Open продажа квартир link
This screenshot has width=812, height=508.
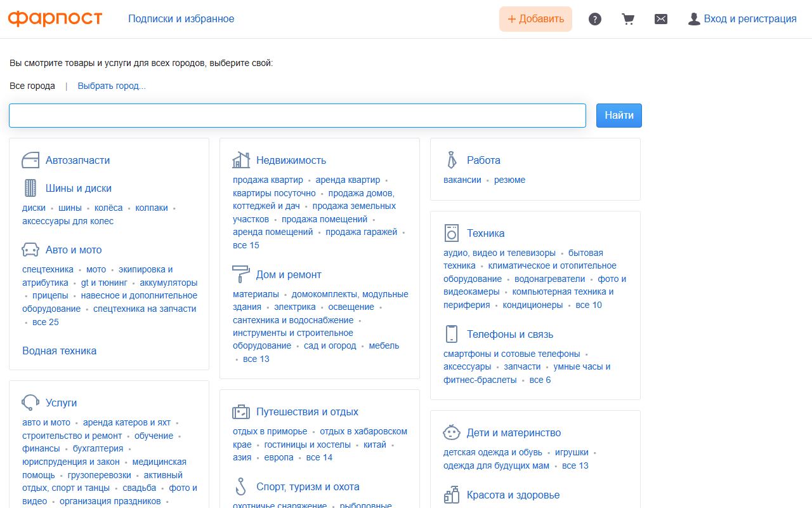click(268, 180)
